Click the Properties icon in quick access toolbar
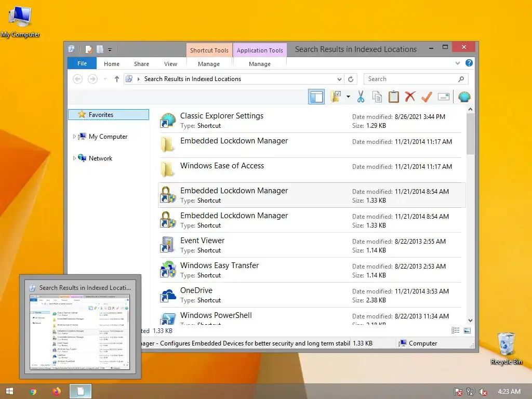This screenshot has height=399, width=532. [x=88, y=49]
